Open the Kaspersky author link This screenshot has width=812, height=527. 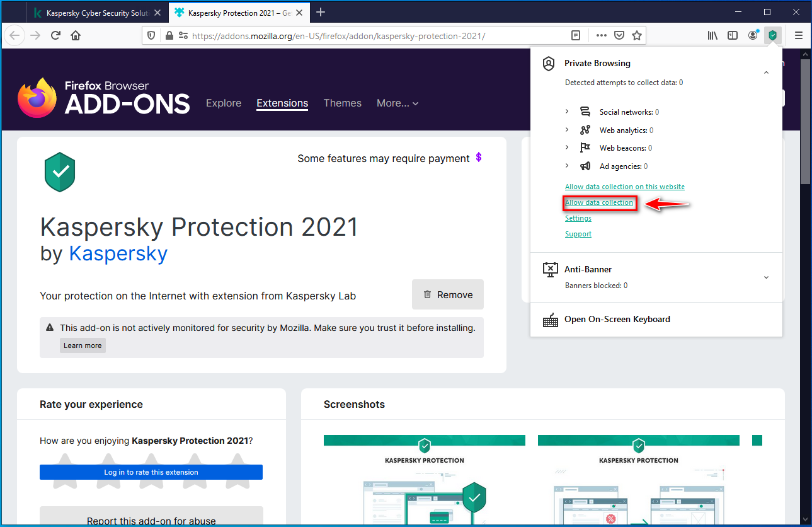point(118,253)
